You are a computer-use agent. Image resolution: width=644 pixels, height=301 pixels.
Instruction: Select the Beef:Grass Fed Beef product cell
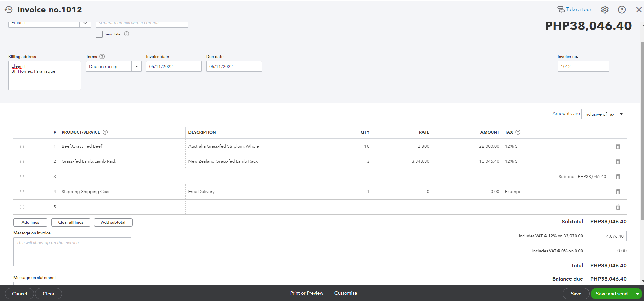click(122, 146)
